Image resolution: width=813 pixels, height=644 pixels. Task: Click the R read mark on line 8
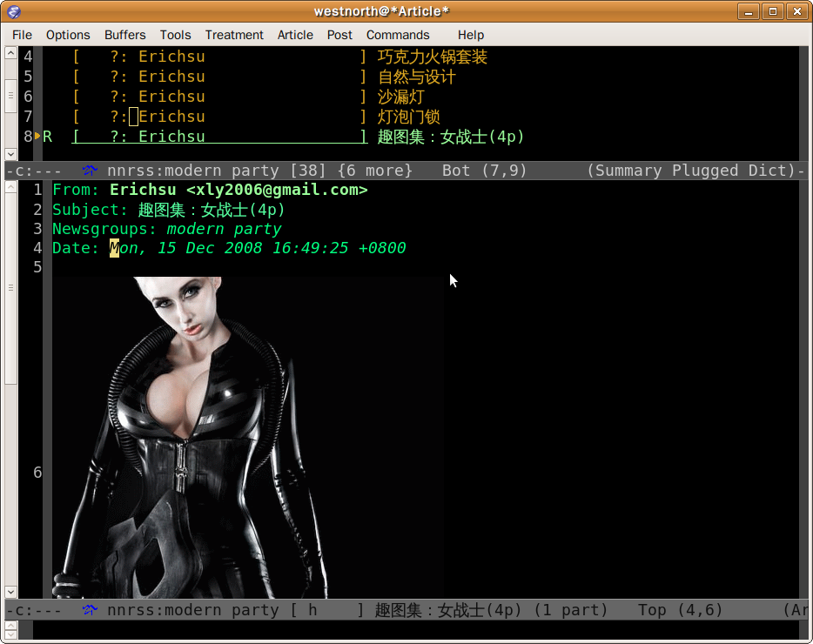[x=47, y=137]
